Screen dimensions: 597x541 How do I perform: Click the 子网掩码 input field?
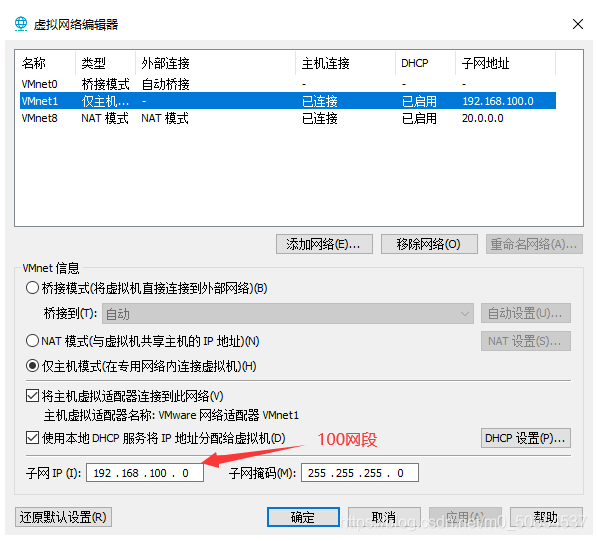tap(360, 473)
